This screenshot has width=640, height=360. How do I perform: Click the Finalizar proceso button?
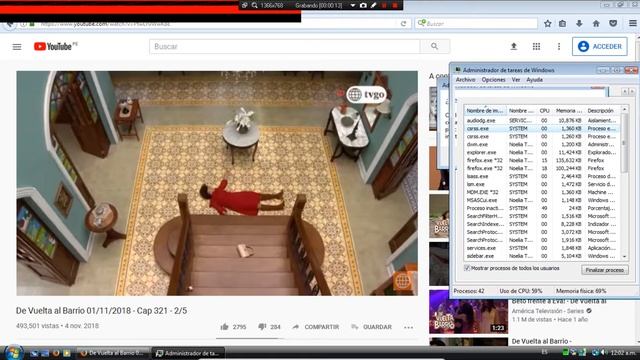604,270
